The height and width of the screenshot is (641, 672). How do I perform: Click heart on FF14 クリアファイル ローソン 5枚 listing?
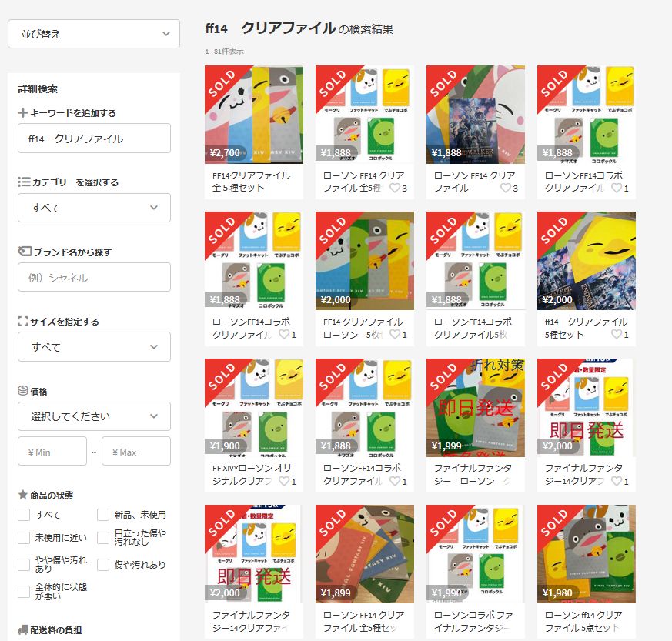pyautogui.click(x=395, y=334)
